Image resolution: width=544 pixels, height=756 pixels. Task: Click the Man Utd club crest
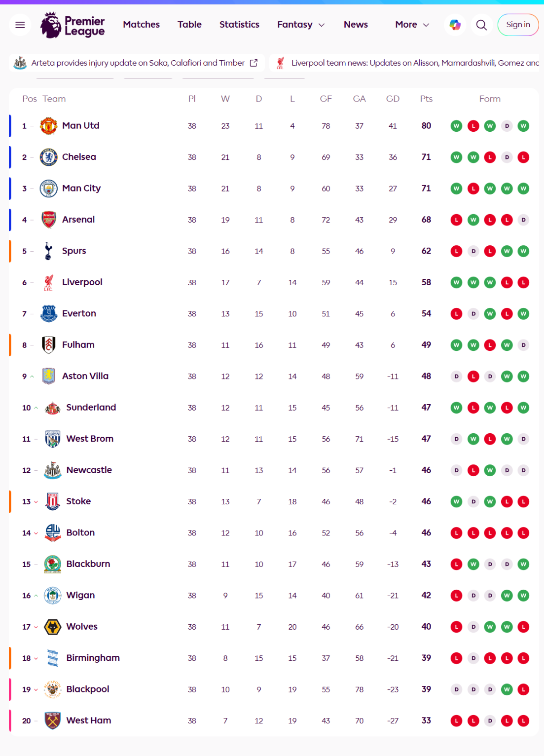[x=48, y=126]
